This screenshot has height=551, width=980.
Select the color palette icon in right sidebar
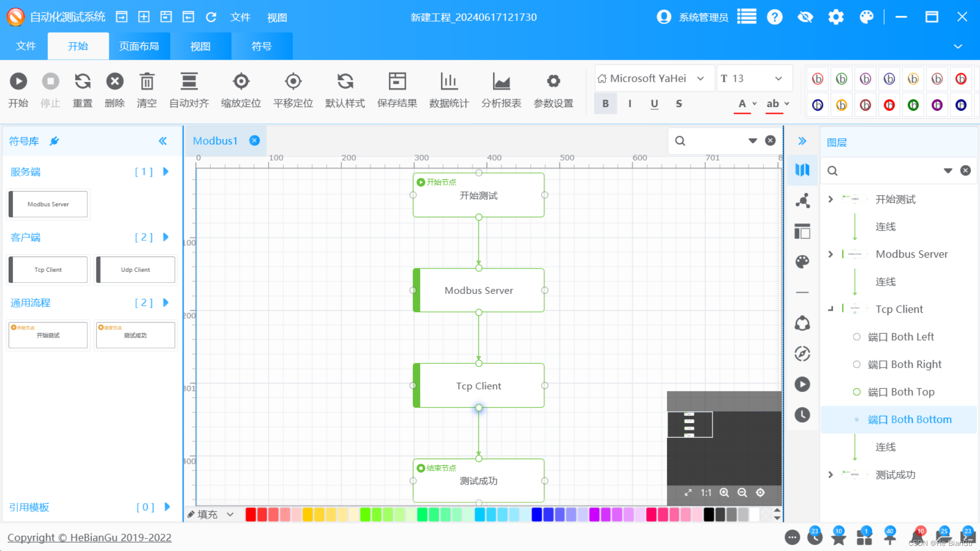(x=802, y=261)
